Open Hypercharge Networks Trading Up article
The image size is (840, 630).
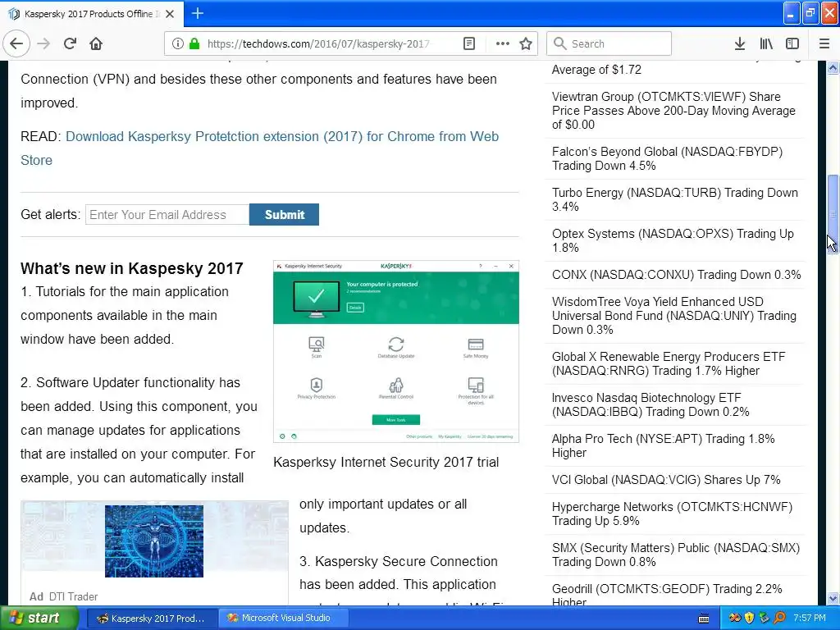click(672, 514)
